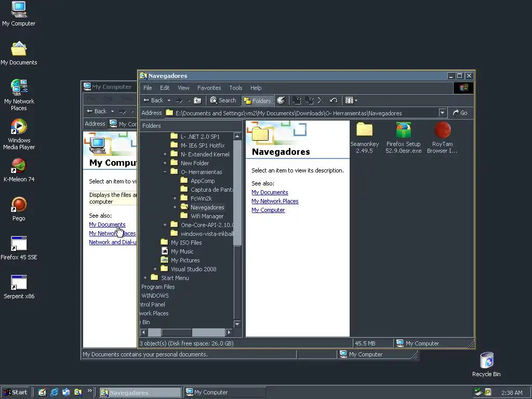
Task: Click the Delete X icon in the toolbar
Action: pos(321,100)
